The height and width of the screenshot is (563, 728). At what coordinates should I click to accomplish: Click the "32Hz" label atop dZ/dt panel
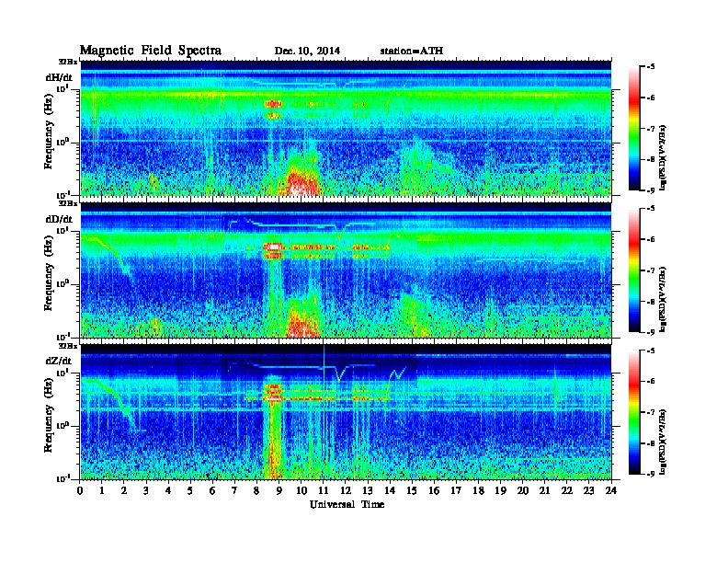68,346
